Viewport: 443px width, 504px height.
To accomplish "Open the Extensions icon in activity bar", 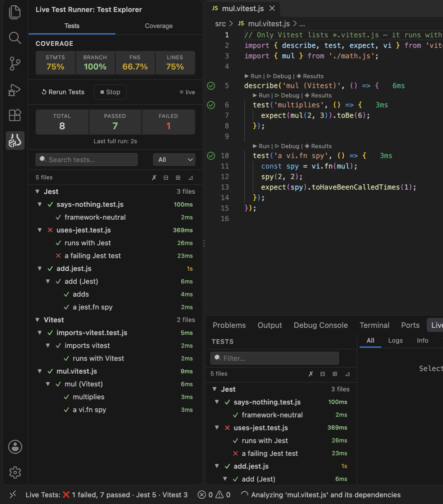I will (15, 115).
